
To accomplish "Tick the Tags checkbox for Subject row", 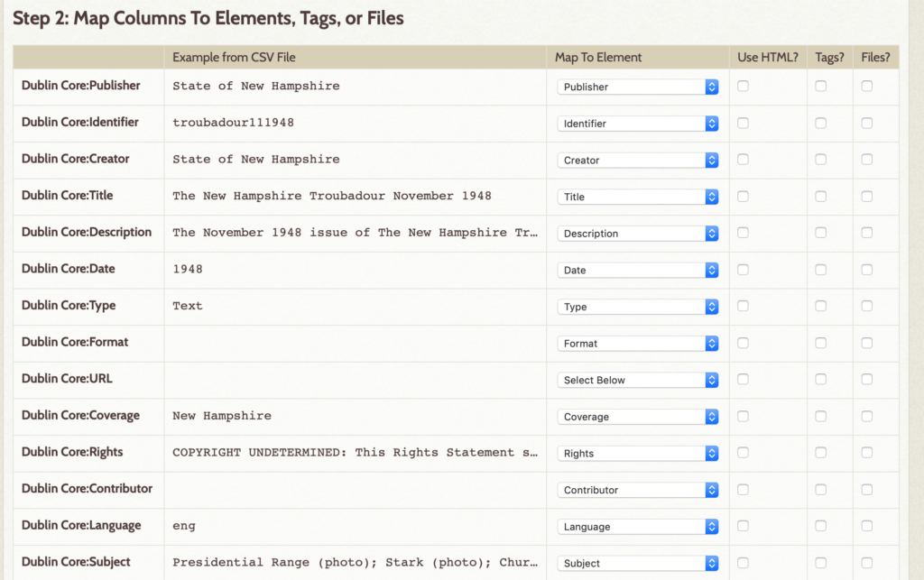I will click(821, 562).
